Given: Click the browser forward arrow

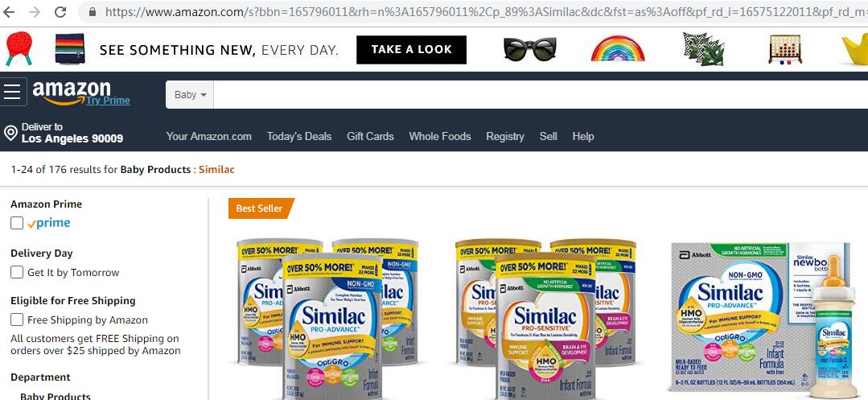Looking at the screenshot, I should coord(35,12).
